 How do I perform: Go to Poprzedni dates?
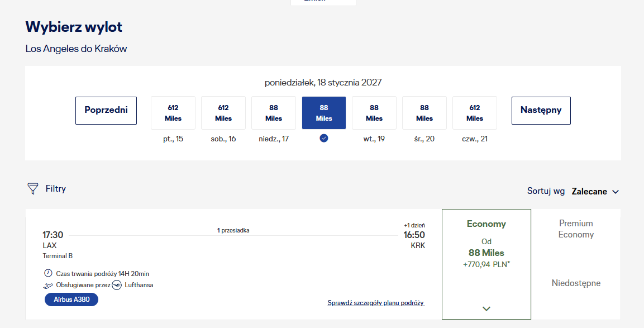[106, 110]
